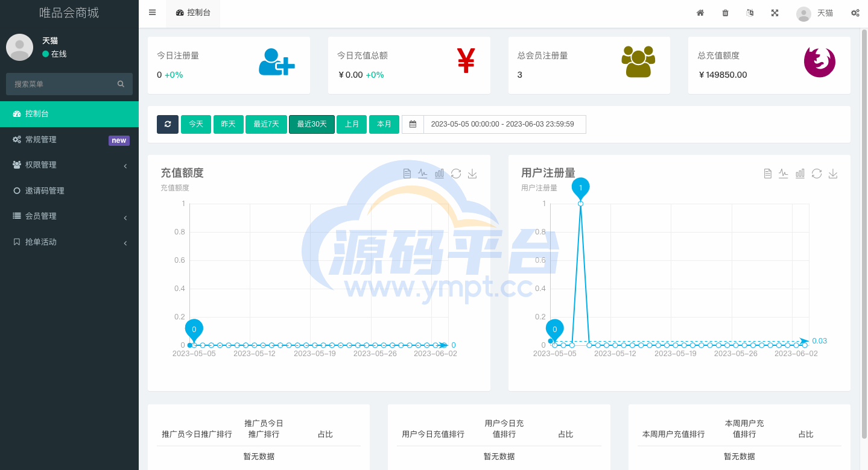Filter stats by 今天
This screenshot has height=470, width=868.
[196, 124]
